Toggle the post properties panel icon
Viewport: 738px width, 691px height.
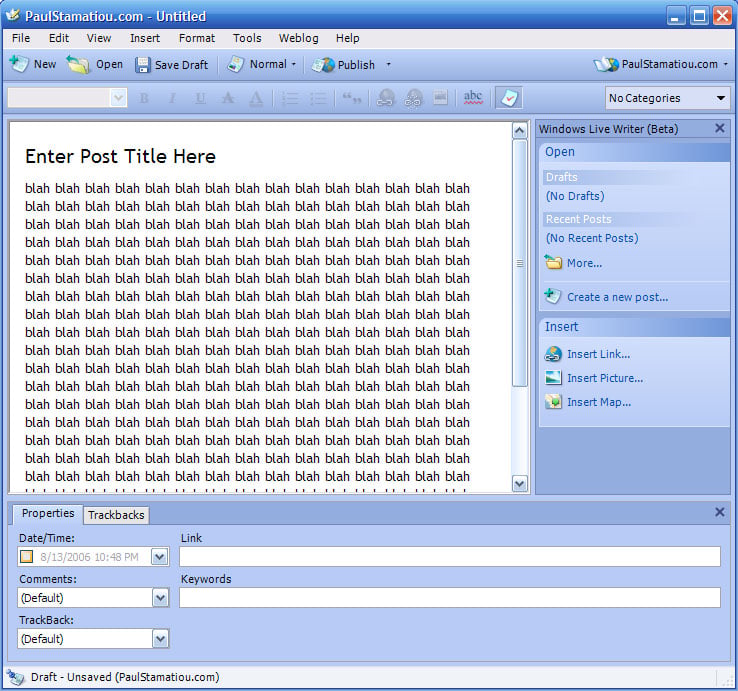(509, 98)
